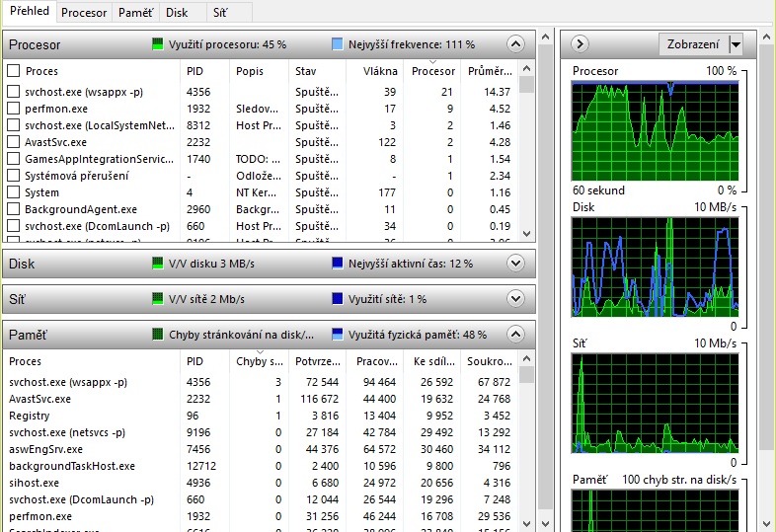Click the blue Využitá fyzická paměť square

[x=338, y=335]
